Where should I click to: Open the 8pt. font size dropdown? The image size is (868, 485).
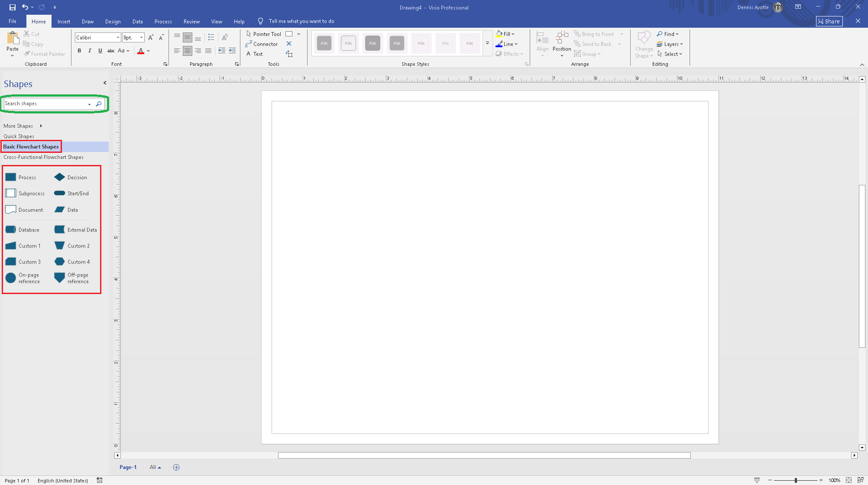pyautogui.click(x=141, y=38)
